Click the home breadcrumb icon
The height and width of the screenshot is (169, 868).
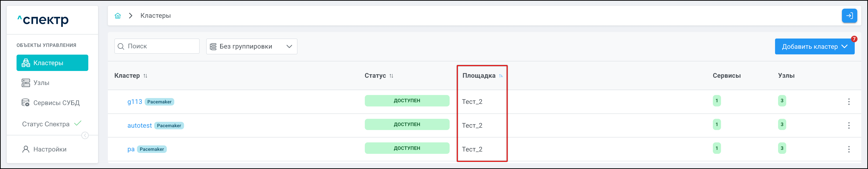point(118,16)
